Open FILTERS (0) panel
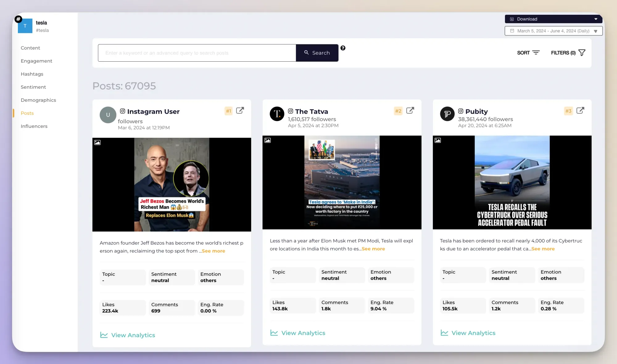Viewport: 617px width, 364px height. 568,53
